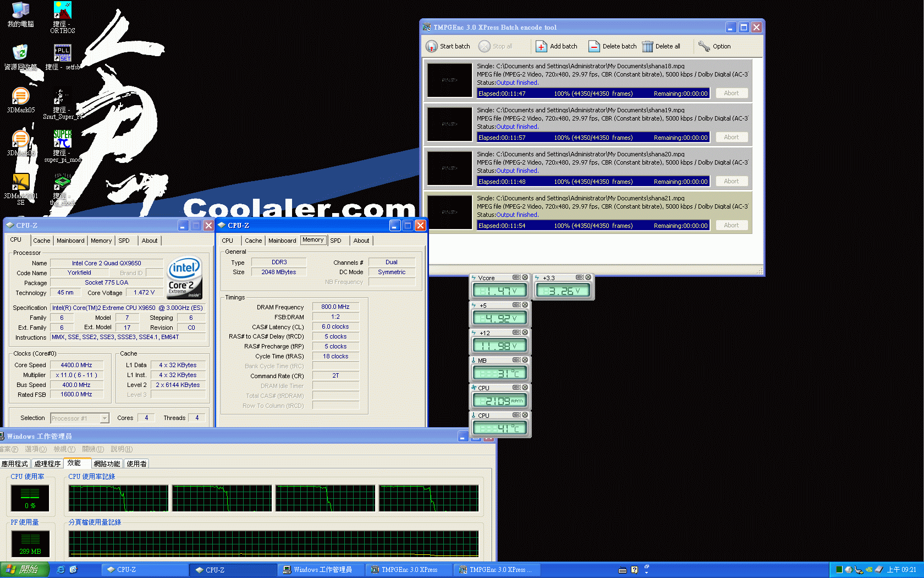Switch to CPU tab in right CPU-Z

(x=227, y=241)
